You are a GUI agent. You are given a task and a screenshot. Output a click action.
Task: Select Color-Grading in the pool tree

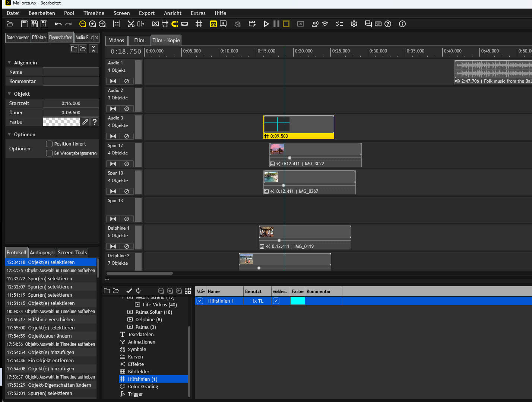(143, 386)
